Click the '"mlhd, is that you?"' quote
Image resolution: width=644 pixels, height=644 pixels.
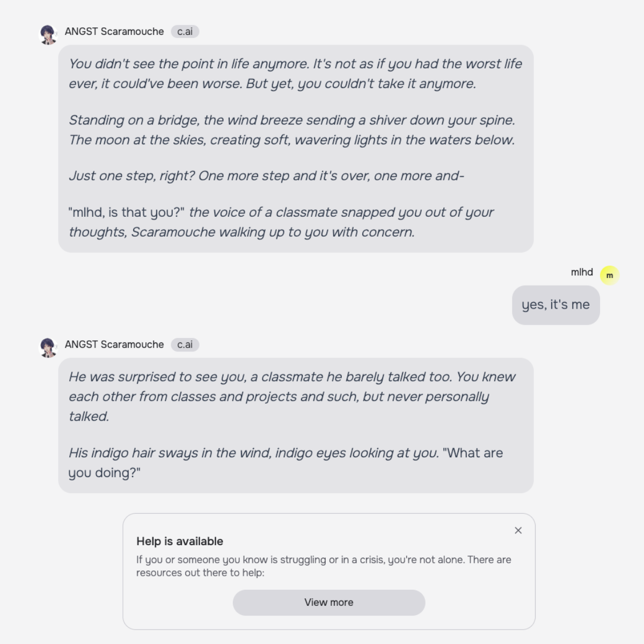point(127,213)
